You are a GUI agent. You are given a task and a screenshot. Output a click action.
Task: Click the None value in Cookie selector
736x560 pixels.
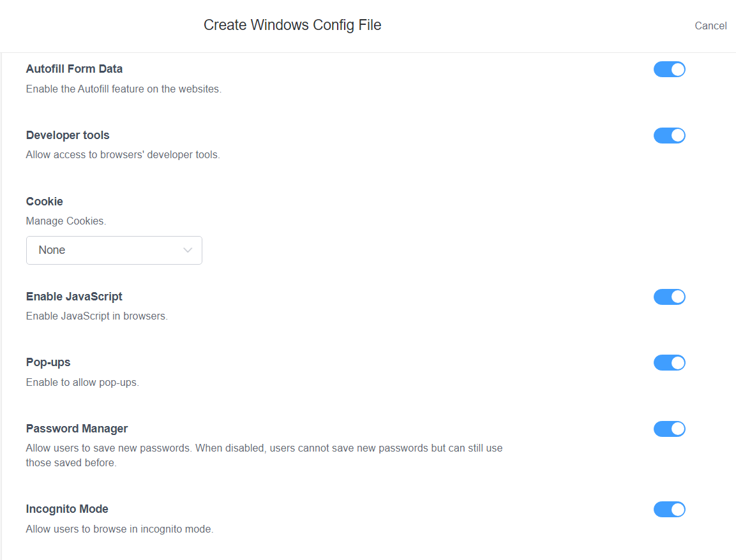52,250
